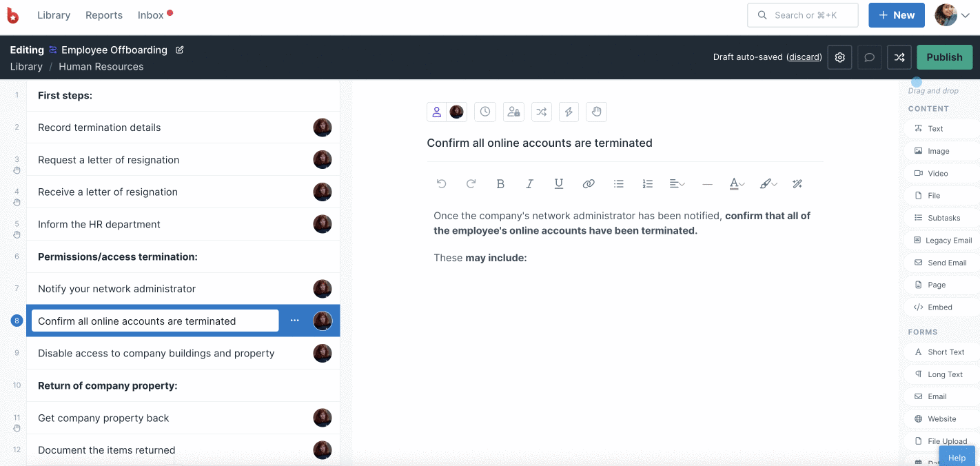Publish the Employee Offboarding workflow
This screenshot has width=980, height=466.
click(x=944, y=57)
